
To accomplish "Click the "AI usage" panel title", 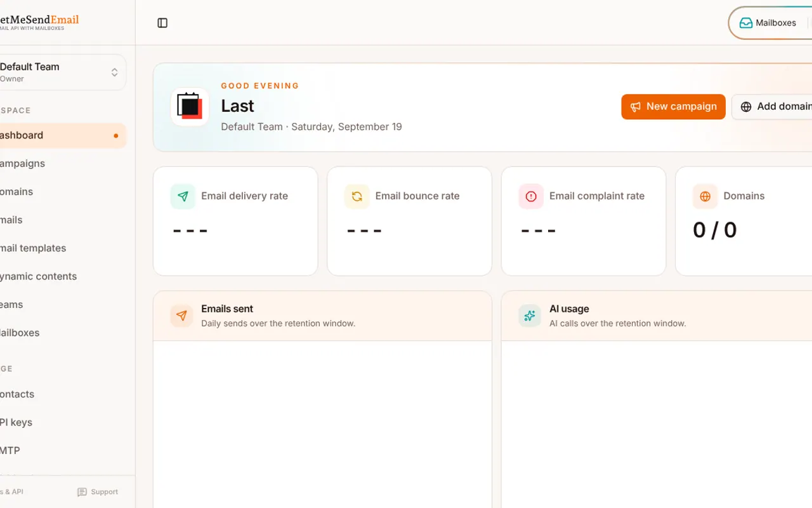I will point(569,309).
